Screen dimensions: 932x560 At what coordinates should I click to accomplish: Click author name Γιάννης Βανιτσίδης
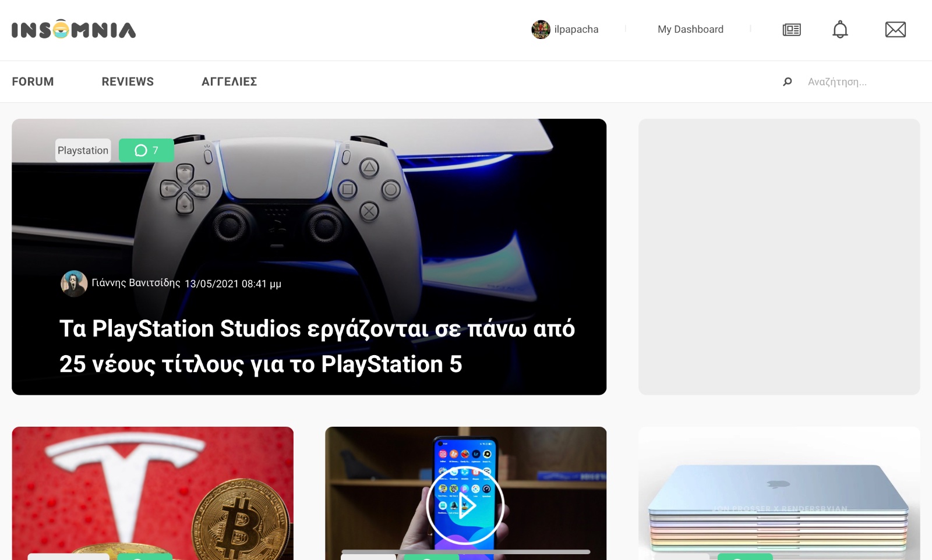pyautogui.click(x=136, y=283)
